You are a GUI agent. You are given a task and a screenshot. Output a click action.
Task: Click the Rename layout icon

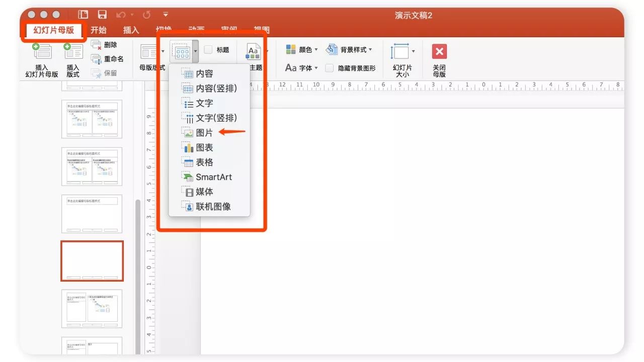pos(97,59)
